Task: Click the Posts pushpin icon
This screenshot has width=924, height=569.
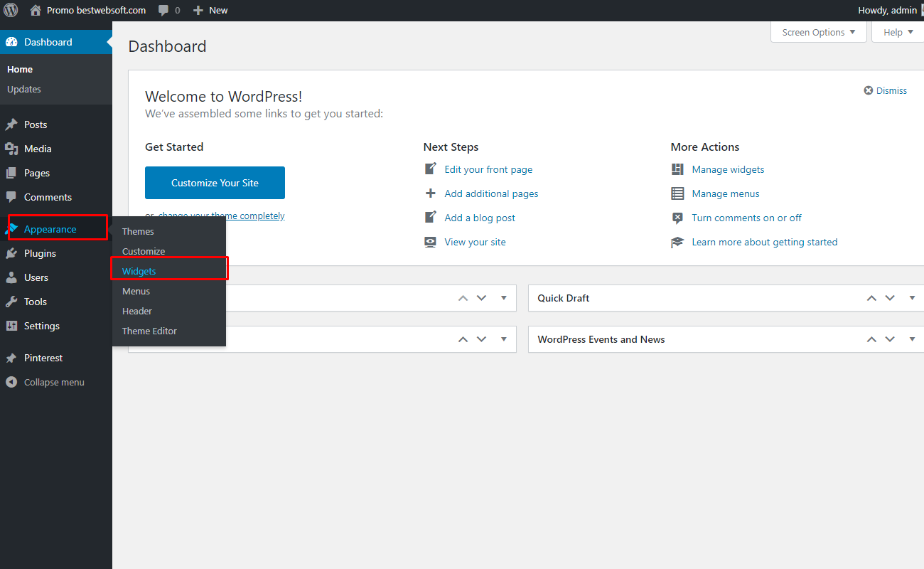Action: pos(11,124)
